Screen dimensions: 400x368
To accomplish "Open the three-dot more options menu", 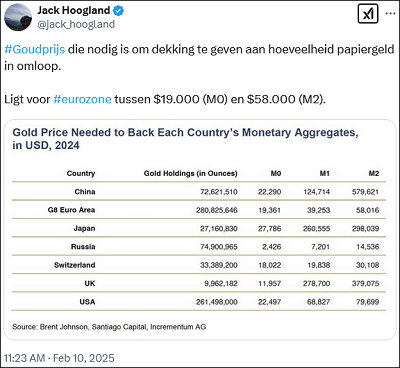I will tap(390, 14).
